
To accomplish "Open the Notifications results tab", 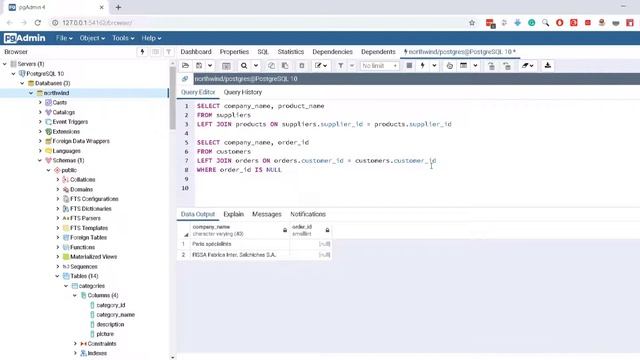I will point(308,214).
